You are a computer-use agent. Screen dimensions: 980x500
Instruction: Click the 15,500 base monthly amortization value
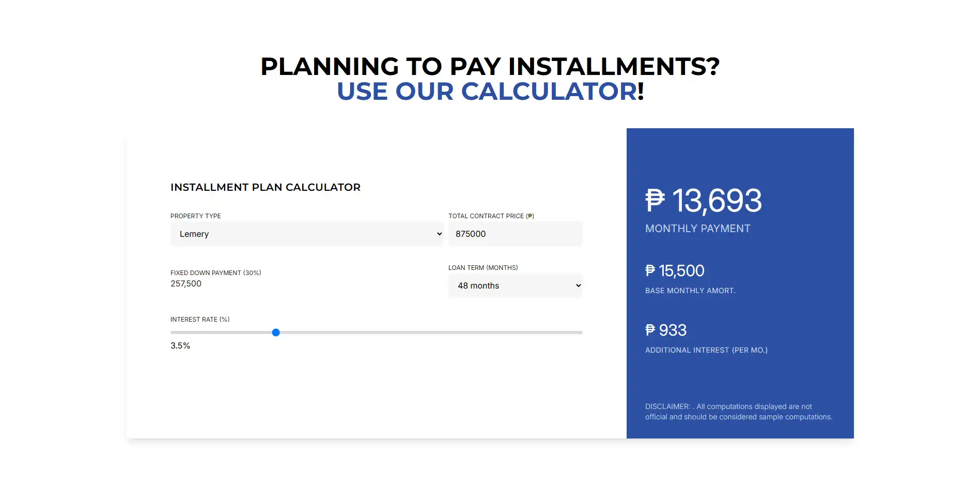point(681,270)
